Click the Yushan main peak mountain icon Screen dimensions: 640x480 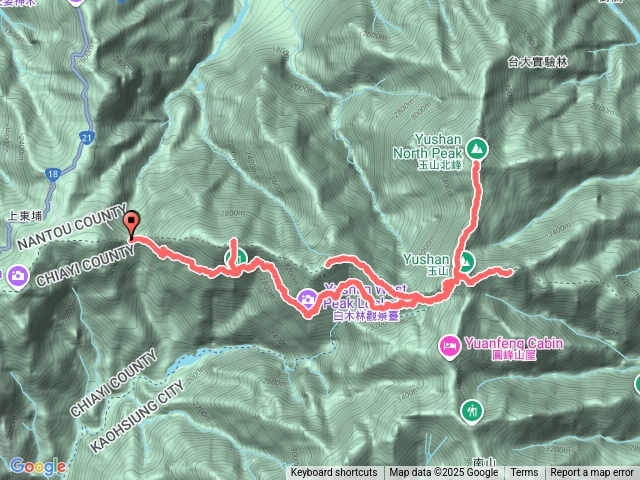(x=465, y=261)
